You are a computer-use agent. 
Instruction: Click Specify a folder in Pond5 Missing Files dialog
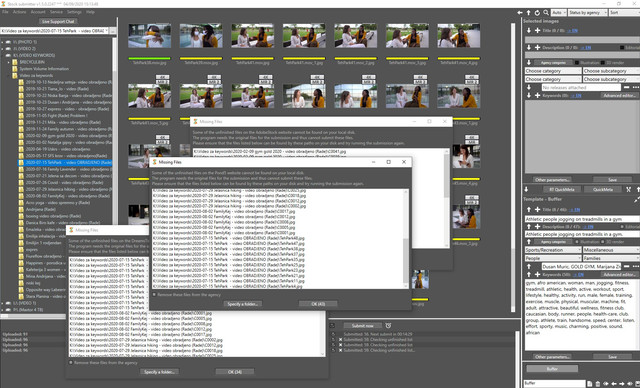coord(243,304)
